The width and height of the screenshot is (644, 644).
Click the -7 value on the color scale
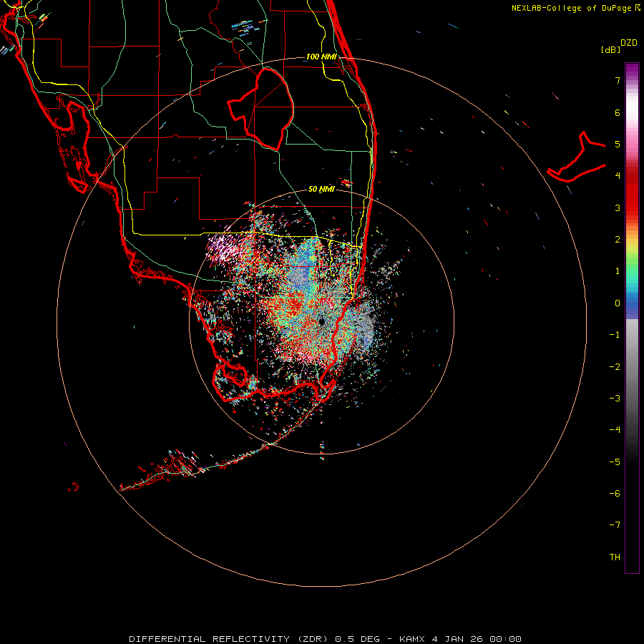coord(615,525)
